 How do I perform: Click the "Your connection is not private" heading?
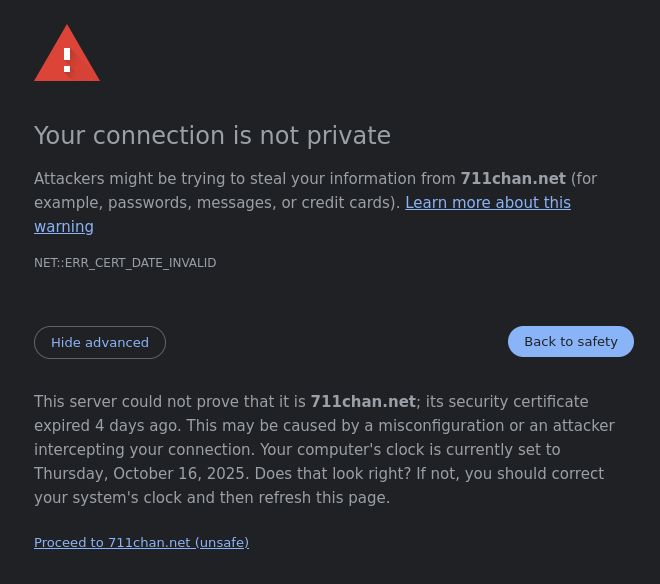tap(212, 136)
